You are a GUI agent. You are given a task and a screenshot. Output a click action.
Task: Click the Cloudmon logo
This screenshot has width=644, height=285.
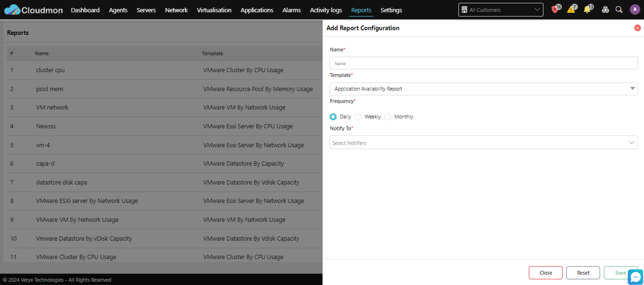pyautogui.click(x=33, y=9)
